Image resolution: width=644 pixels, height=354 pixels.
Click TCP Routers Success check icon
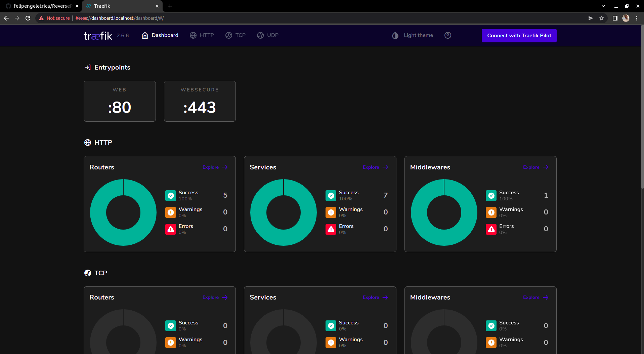point(171,325)
